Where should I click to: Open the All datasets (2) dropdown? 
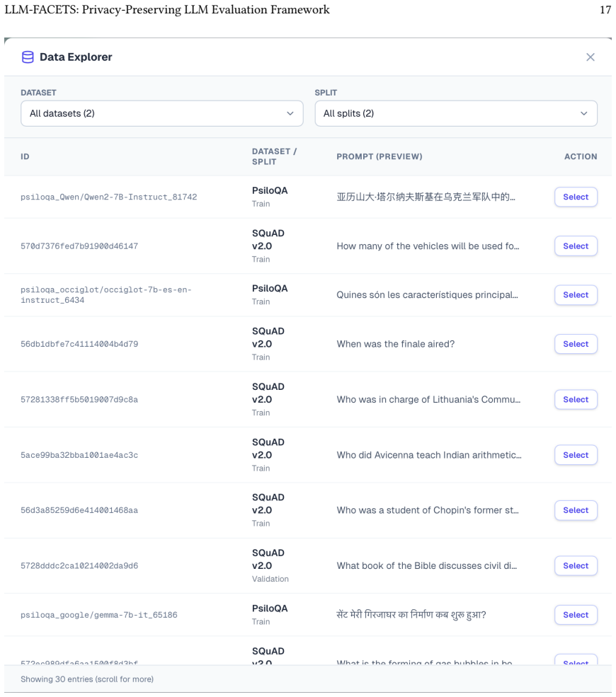162,113
